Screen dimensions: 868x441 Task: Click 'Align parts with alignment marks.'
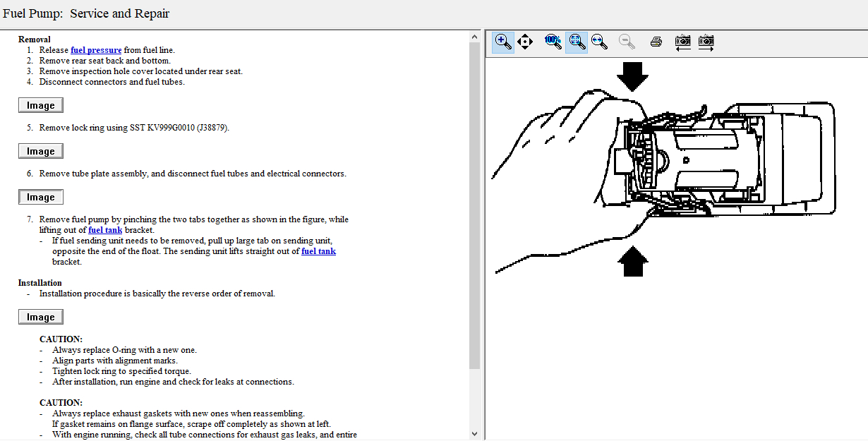(x=115, y=361)
